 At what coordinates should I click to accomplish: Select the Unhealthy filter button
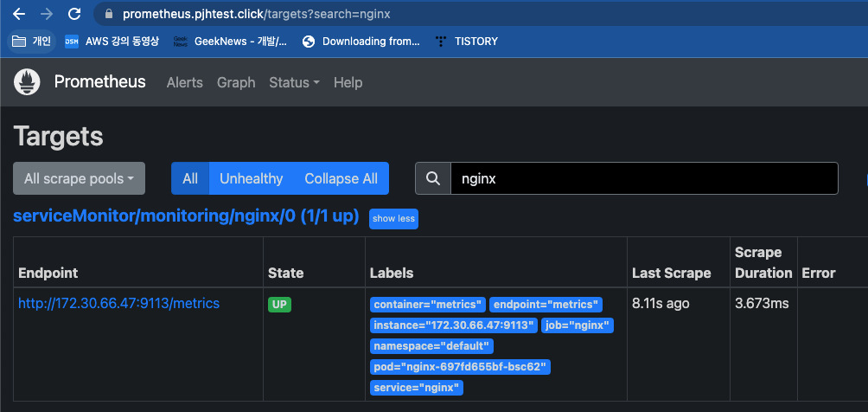coord(252,178)
